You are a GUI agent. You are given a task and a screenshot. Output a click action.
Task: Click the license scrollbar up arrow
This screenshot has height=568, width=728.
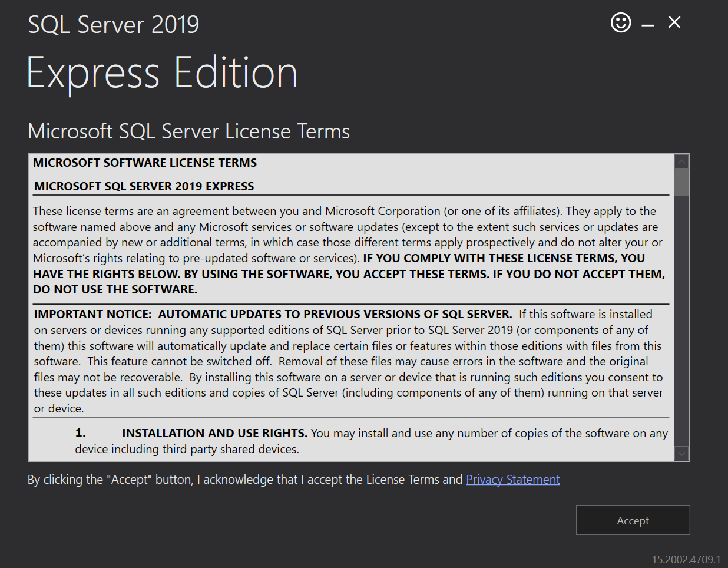[681, 161]
